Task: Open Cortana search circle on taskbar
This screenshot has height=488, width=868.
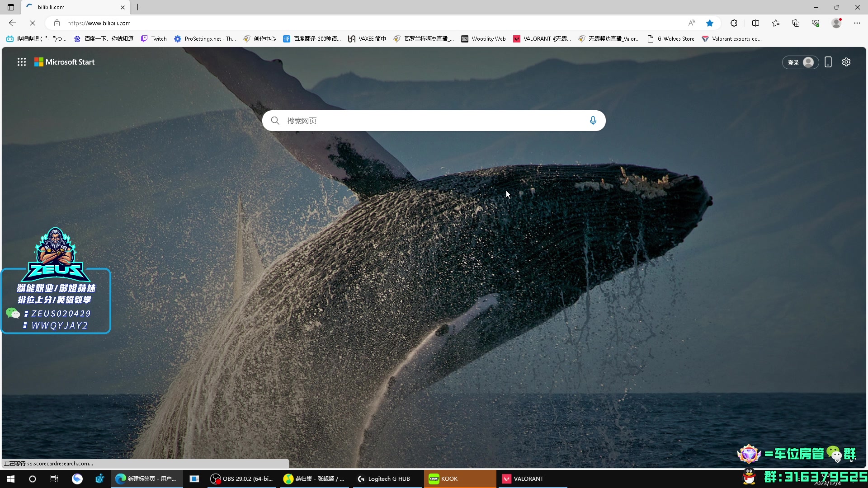Action: pyautogui.click(x=33, y=479)
